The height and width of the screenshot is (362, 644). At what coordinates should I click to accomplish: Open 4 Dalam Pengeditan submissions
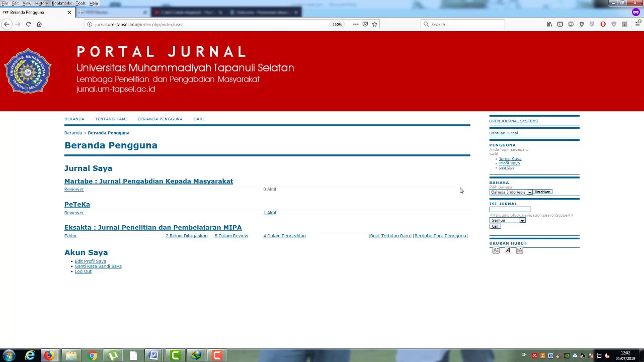(x=284, y=236)
